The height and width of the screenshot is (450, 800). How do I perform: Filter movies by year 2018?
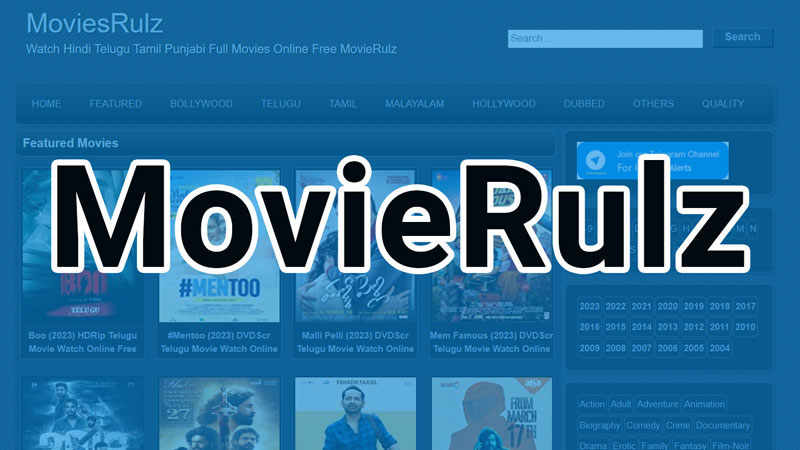pyautogui.click(x=719, y=306)
